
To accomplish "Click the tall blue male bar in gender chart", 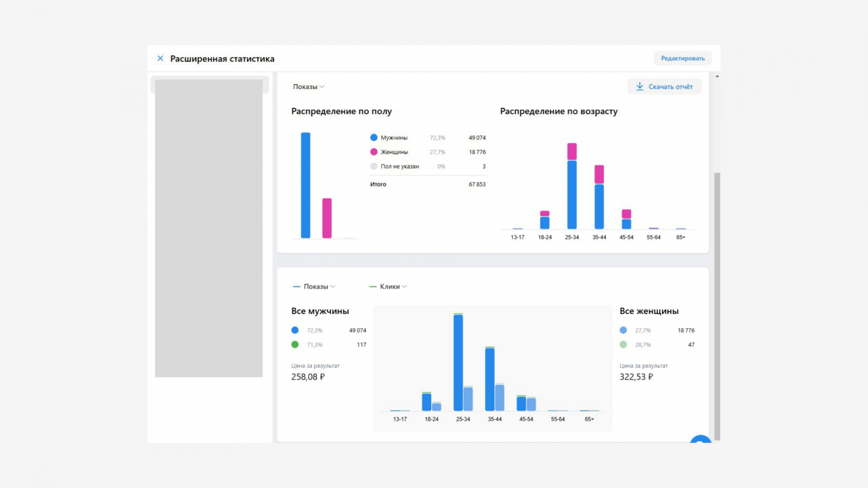I will (306, 185).
